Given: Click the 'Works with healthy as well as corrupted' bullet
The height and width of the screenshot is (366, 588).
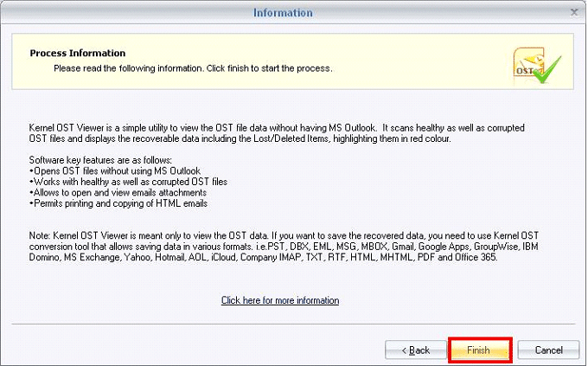Looking at the screenshot, I should 128,182.
